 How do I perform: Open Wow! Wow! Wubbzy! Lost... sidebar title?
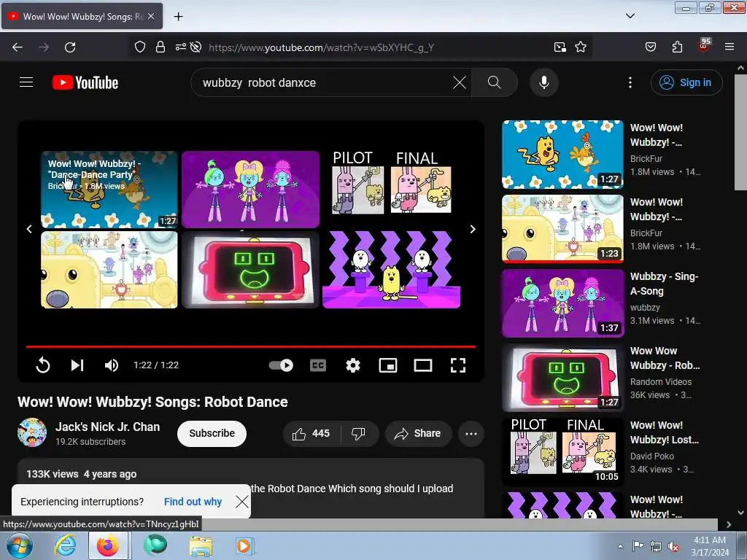pyautogui.click(x=665, y=432)
